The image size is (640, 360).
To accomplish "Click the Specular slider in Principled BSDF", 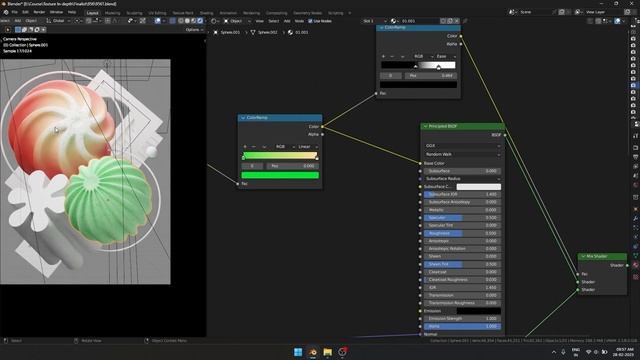I will [x=462, y=218].
